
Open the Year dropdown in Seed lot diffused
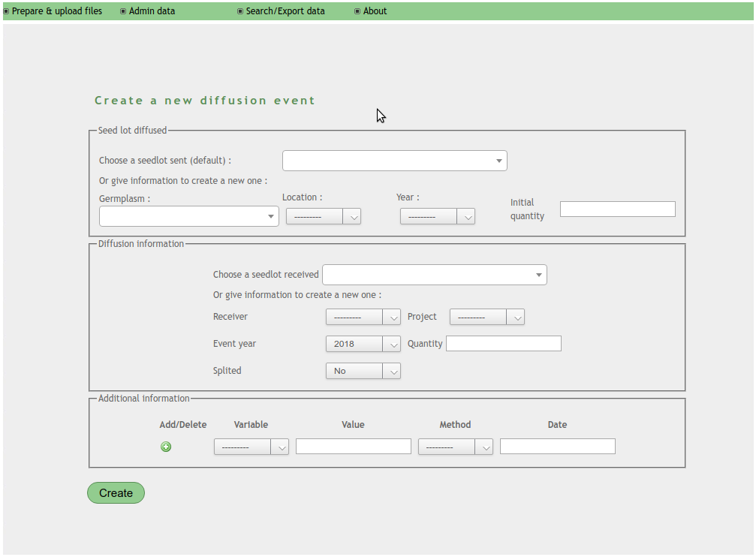(437, 216)
